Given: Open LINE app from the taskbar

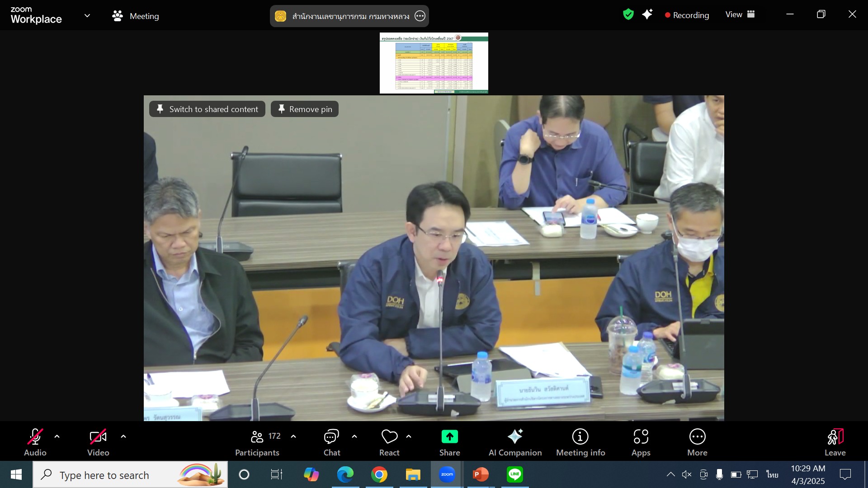Looking at the screenshot, I should 514,474.
